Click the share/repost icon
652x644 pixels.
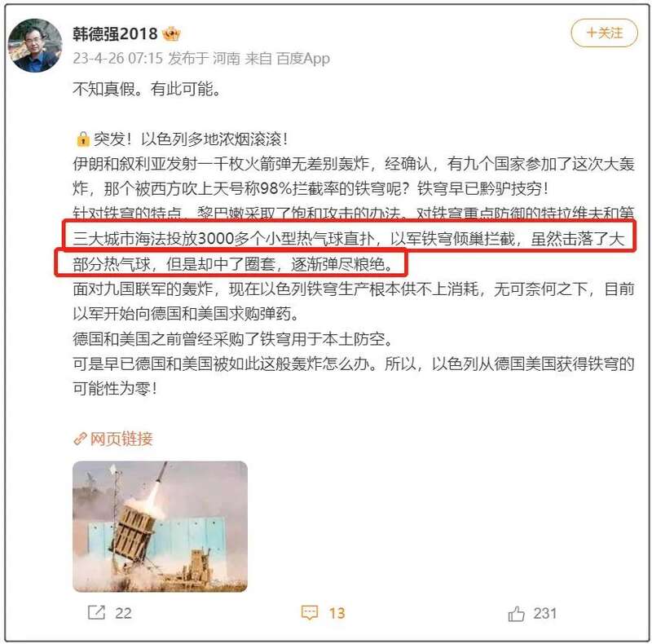[x=96, y=612]
